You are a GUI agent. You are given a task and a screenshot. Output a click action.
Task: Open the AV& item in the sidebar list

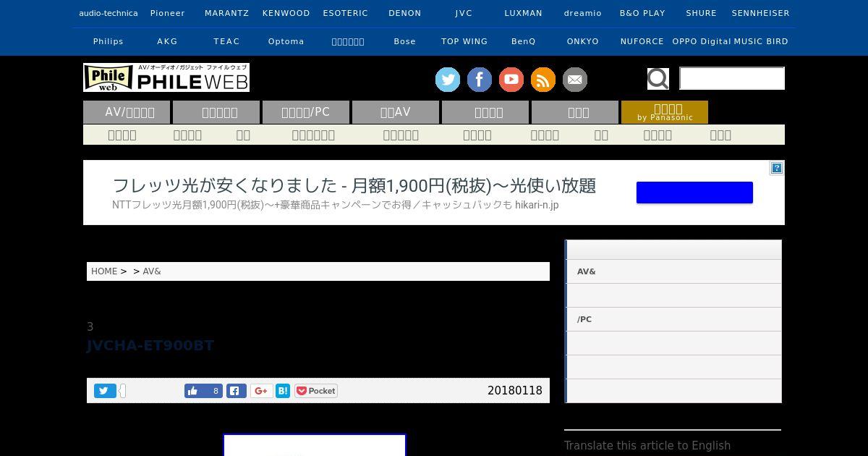tap(673, 271)
